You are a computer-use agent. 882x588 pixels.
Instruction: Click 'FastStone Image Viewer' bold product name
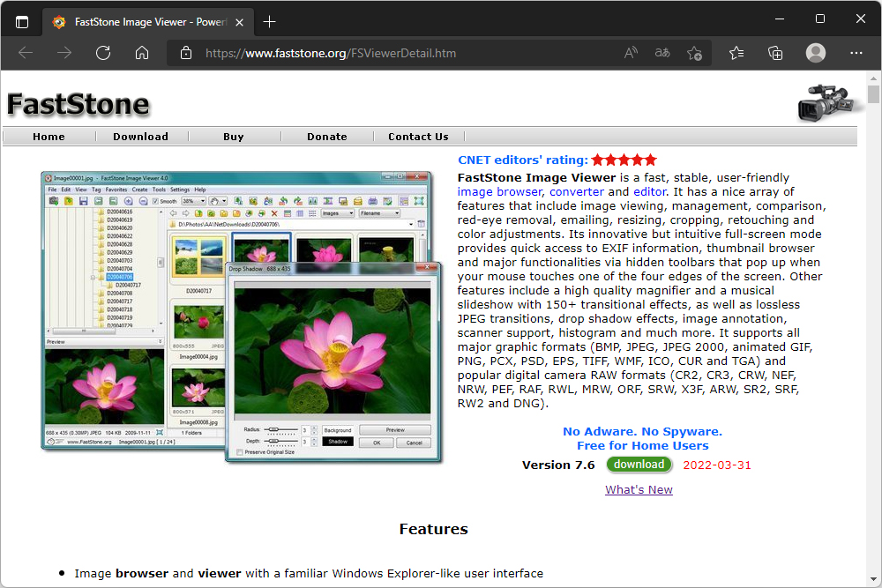pos(536,178)
